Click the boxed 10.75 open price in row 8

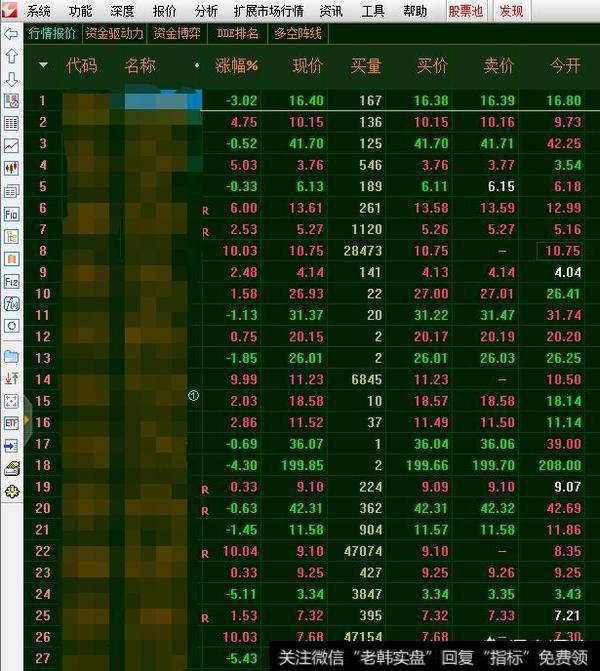(x=560, y=251)
